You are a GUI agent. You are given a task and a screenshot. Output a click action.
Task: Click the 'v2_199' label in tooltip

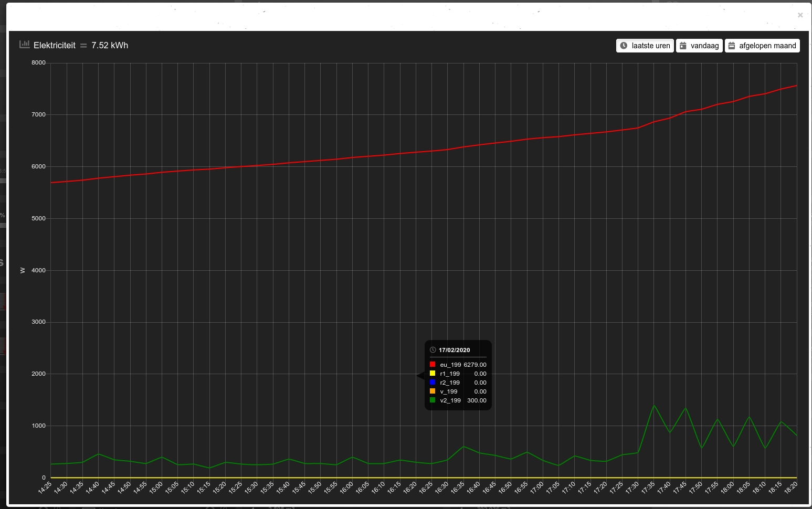click(450, 400)
